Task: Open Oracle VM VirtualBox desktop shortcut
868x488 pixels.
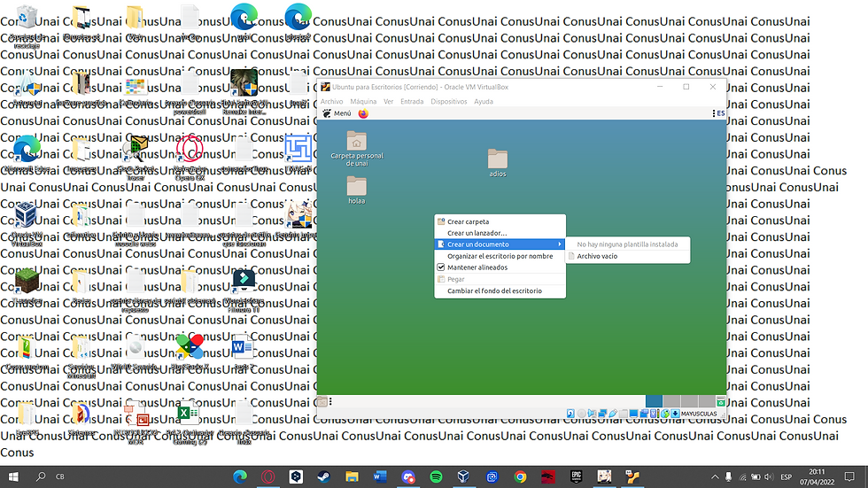Action: tap(26, 216)
